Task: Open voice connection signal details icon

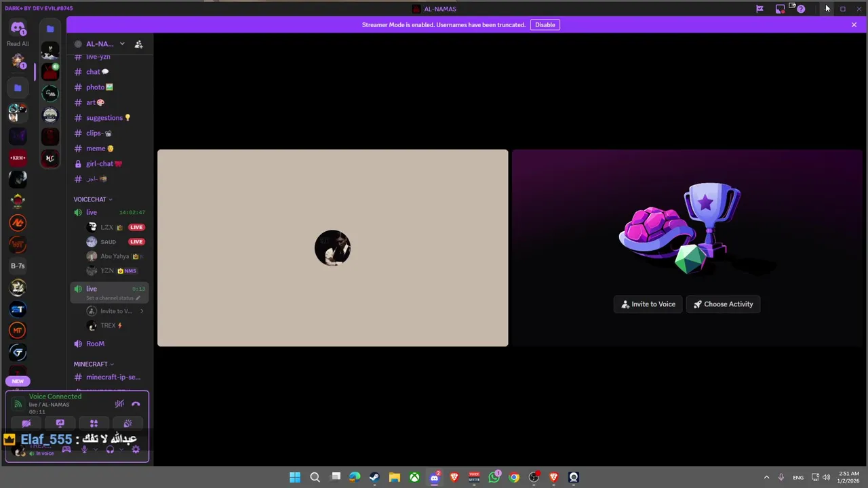Action: pyautogui.click(x=18, y=405)
